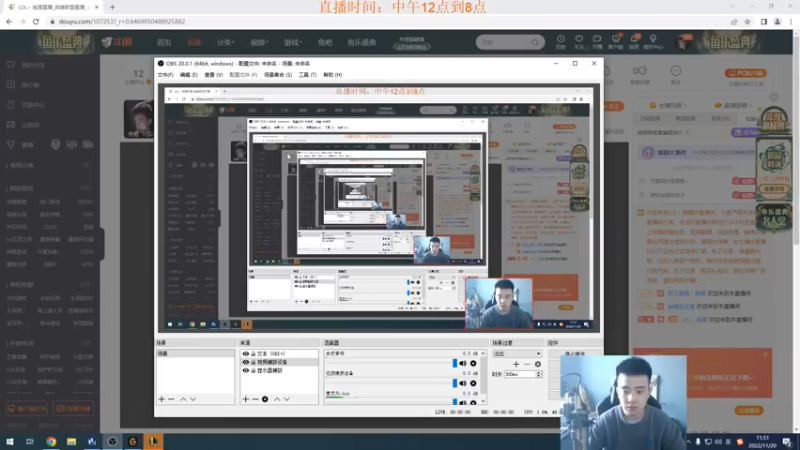Go back in Chrome toolbar
The width and height of the screenshot is (800, 450).
pos(9,21)
